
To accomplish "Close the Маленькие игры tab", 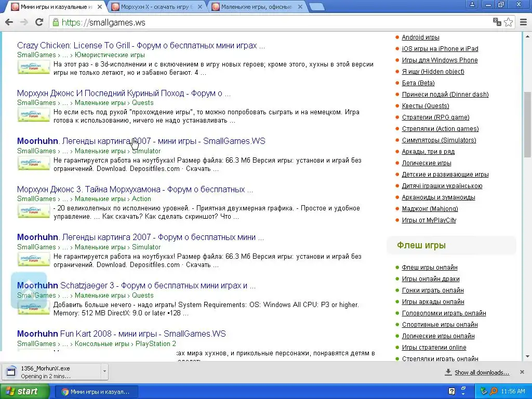I will (x=300, y=7).
